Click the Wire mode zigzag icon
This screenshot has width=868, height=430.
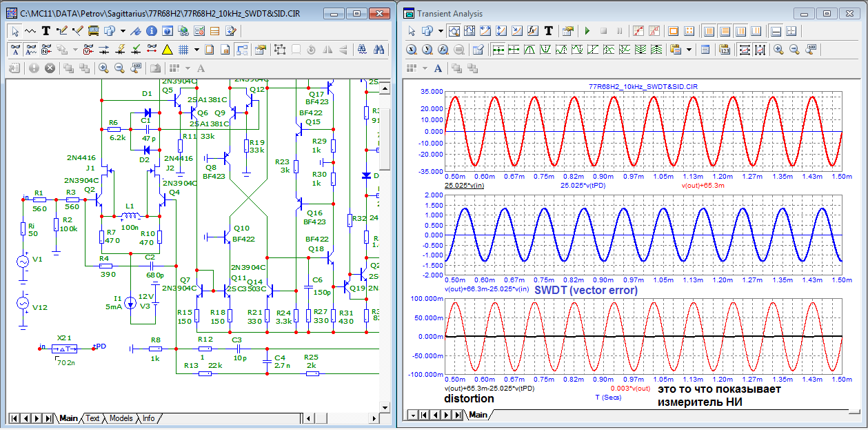tap(30, 30)
